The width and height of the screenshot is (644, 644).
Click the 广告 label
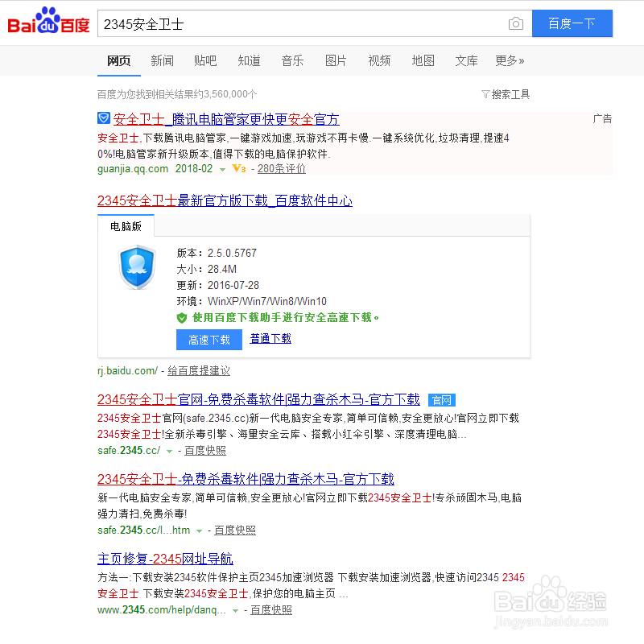tap(602, 118)
